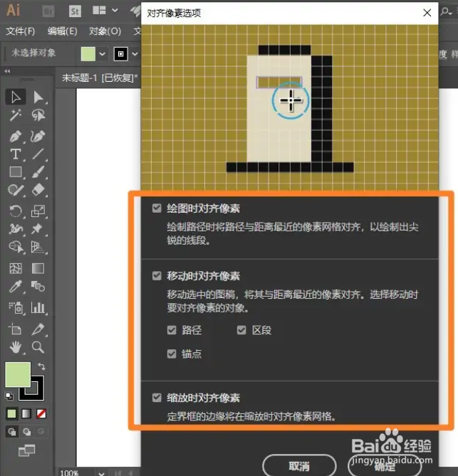Viewport: 458px width, 476px height.
Task: Switch to the 未标题-1 [已恢复] document tab
Action: coord(100,78)
